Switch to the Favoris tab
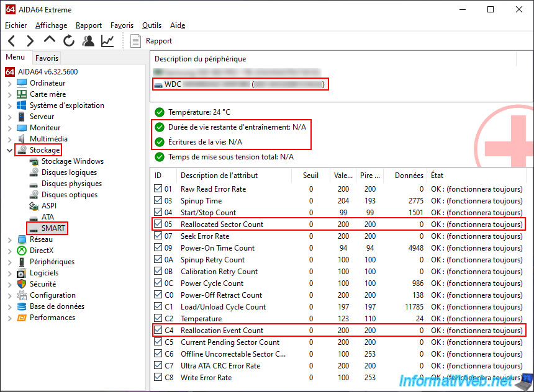534x392 pixels. click(x=47, y=58)
